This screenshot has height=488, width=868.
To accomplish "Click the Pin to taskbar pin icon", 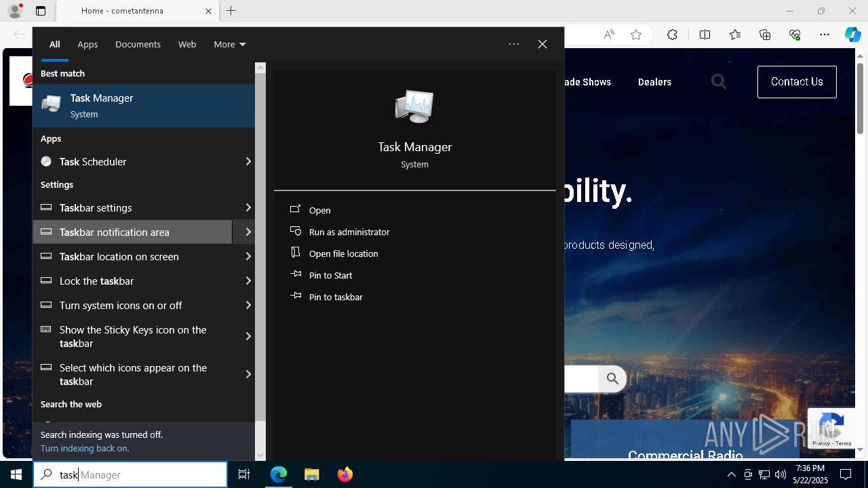I will (x=295, y=296).
